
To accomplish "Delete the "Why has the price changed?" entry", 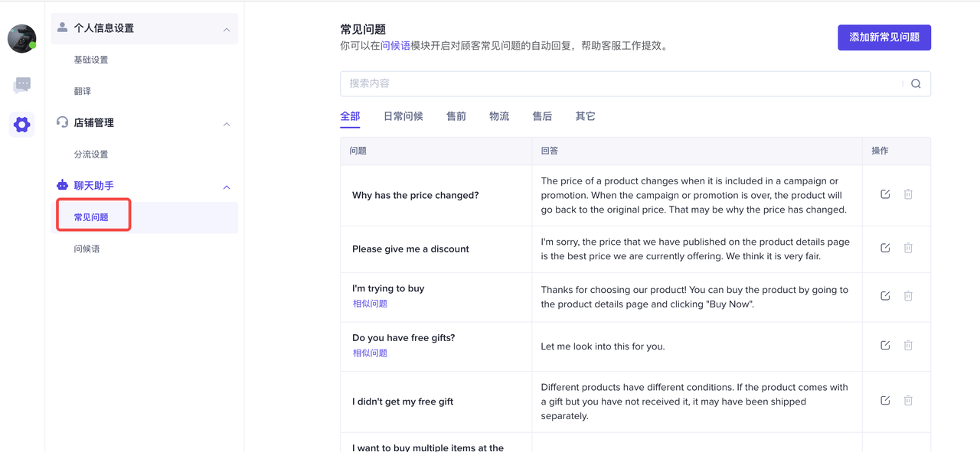I will click(908, 194).
